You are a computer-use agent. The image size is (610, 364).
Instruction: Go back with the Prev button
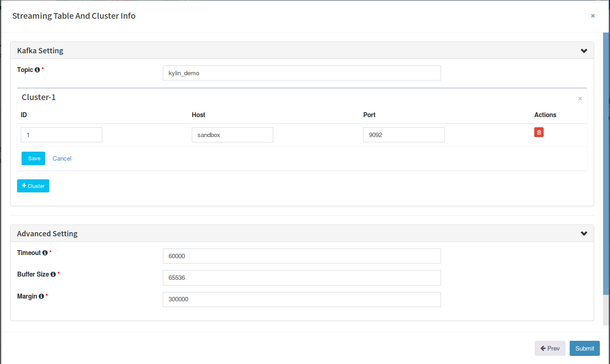pos(550,348)
